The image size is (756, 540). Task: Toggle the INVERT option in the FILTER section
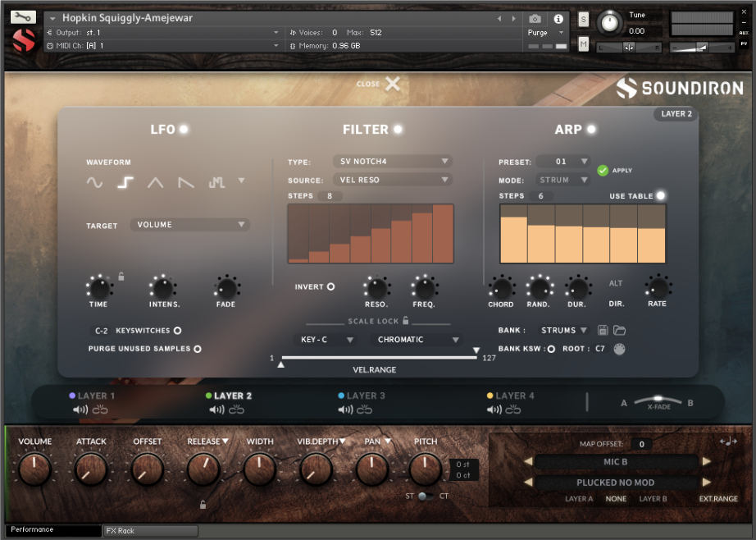[x=331, y=286]
